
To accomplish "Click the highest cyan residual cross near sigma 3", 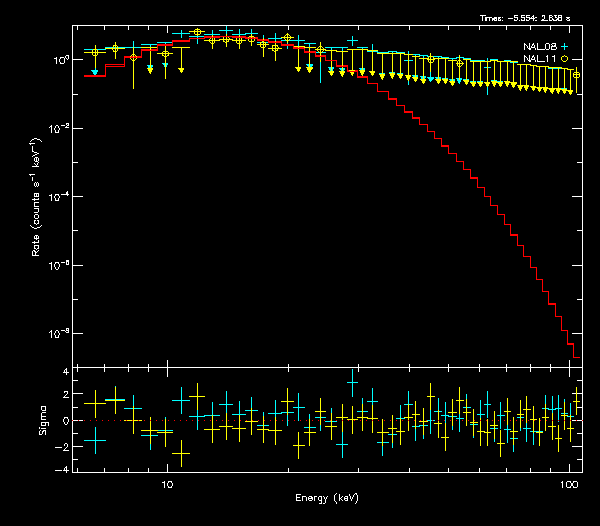I will [352, 382].
